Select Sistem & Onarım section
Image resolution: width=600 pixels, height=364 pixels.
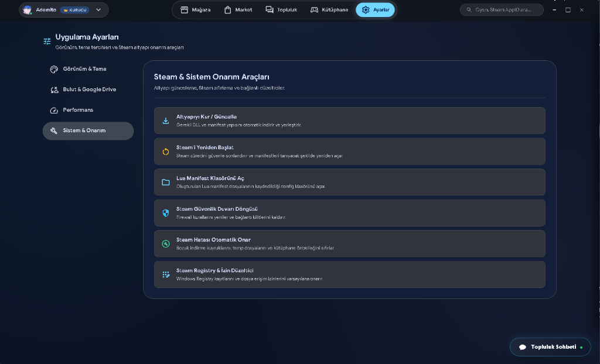tap(88, 131)
